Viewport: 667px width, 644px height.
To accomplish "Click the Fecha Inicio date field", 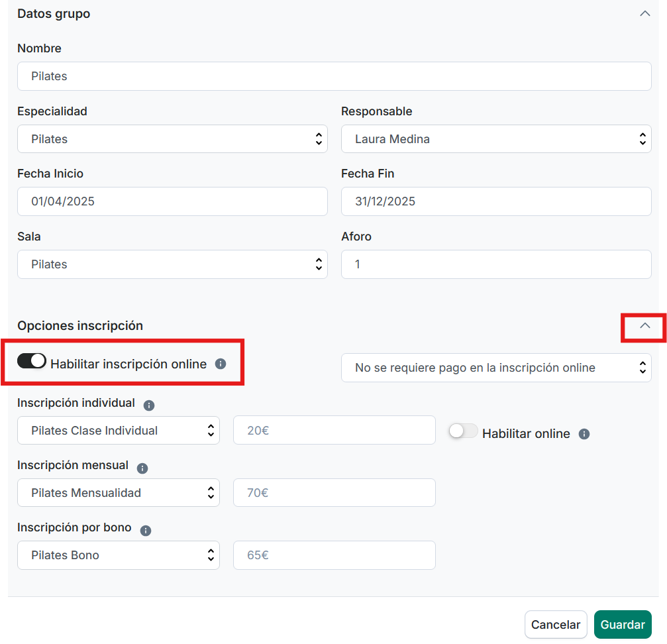I will 172,201.
